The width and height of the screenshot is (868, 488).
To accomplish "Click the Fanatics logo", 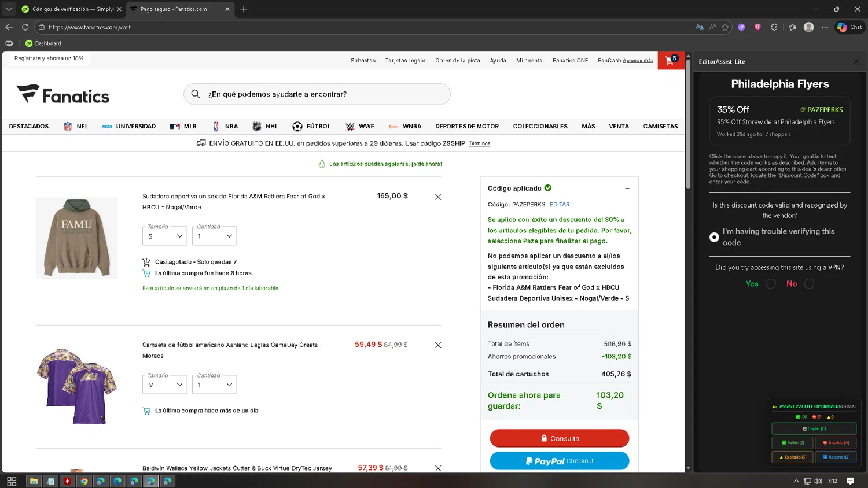I will click(x=62, y=95).
